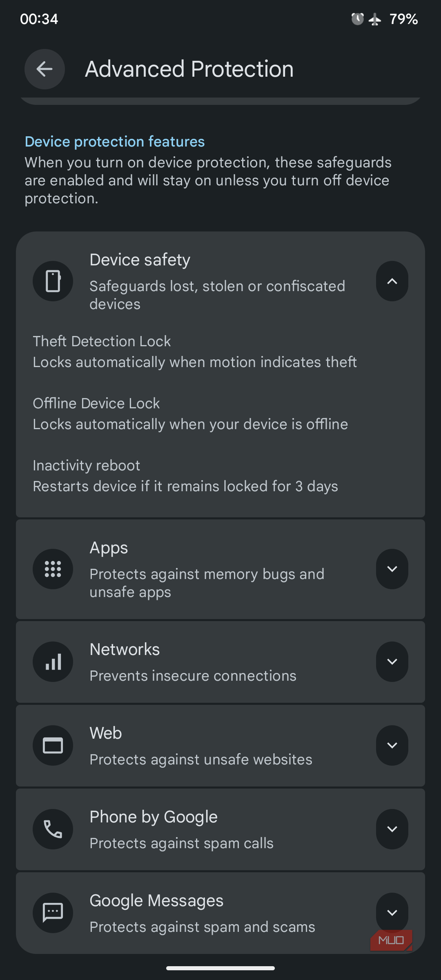Image resolution: width=441 pixels, height=980 pixels.
Task: Expand the Phone by Google chevron
Action: click(392, 829)
